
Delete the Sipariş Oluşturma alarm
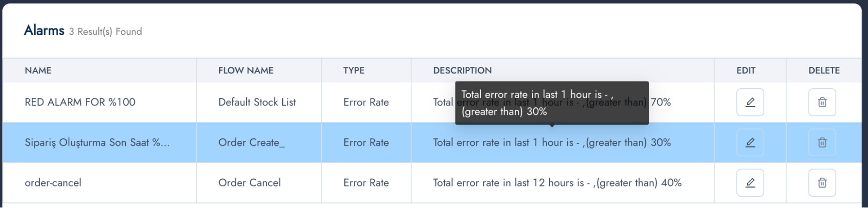(x=822, y=142)
